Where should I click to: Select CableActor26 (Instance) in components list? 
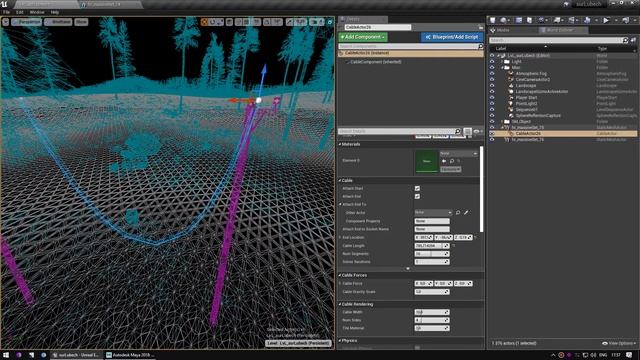pyautogui.click(x=411, y=53)
